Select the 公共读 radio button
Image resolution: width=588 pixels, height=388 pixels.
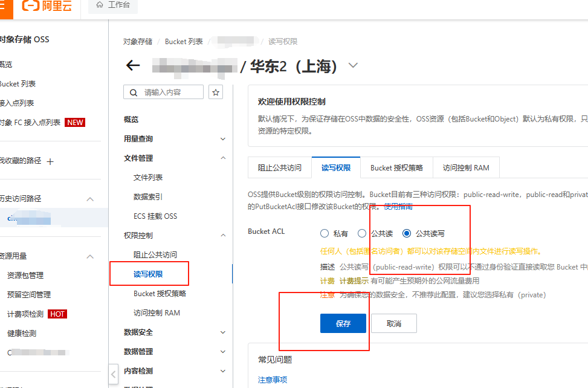click(361, 233)
